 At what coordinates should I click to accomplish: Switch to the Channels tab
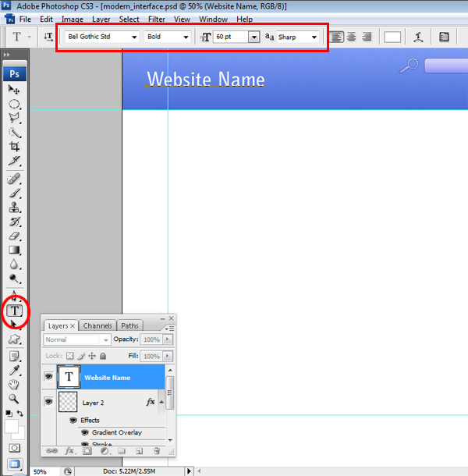point(97,325)
